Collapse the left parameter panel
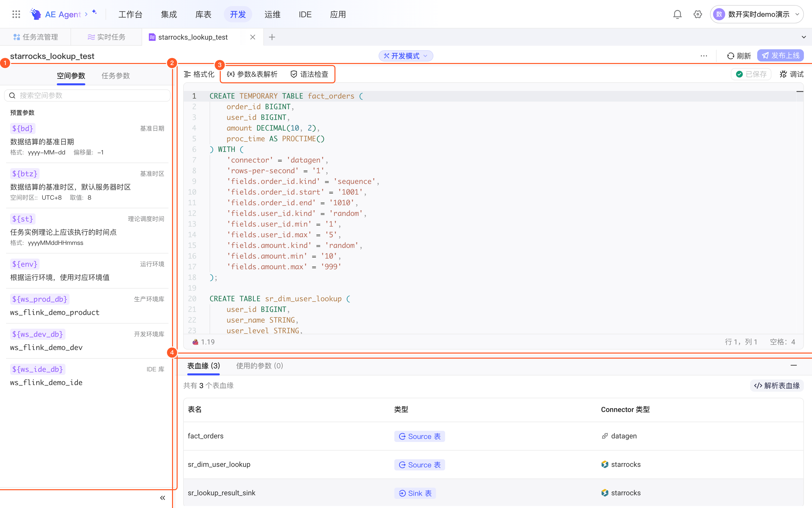This screenshot has height=508, width=812. (x=162, y=498)
